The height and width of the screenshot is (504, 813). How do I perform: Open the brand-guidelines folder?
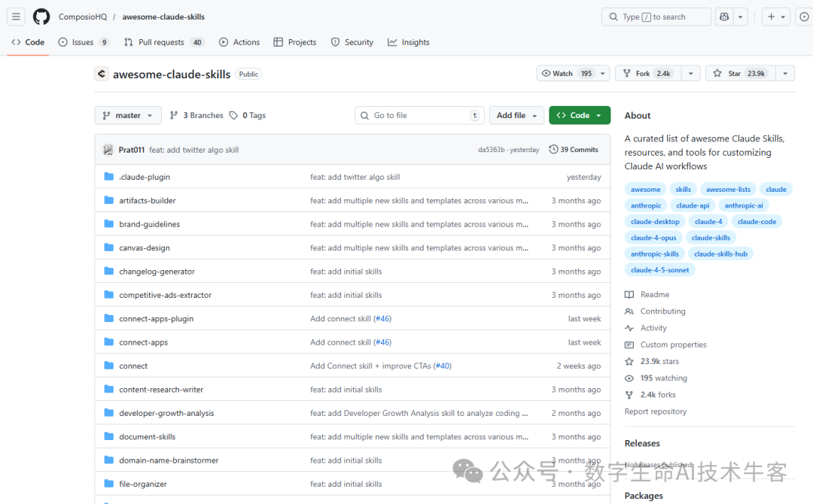[149, 224]
